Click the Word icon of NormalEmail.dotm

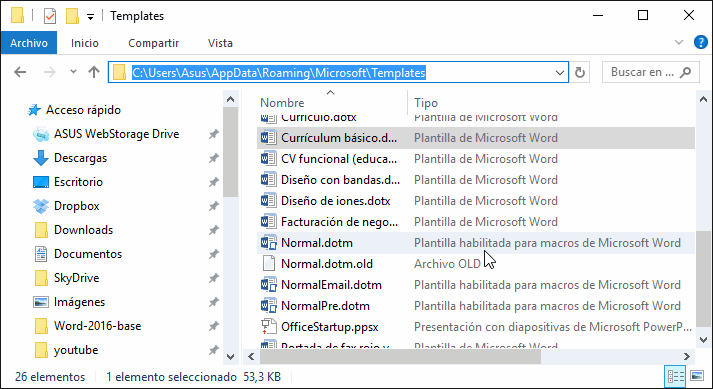(x=268, y=285)
